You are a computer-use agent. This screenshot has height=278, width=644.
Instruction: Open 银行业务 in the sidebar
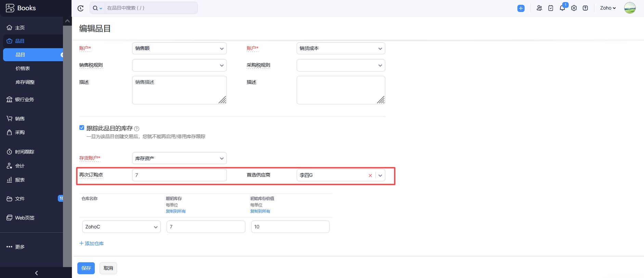[x=24, y=100]
